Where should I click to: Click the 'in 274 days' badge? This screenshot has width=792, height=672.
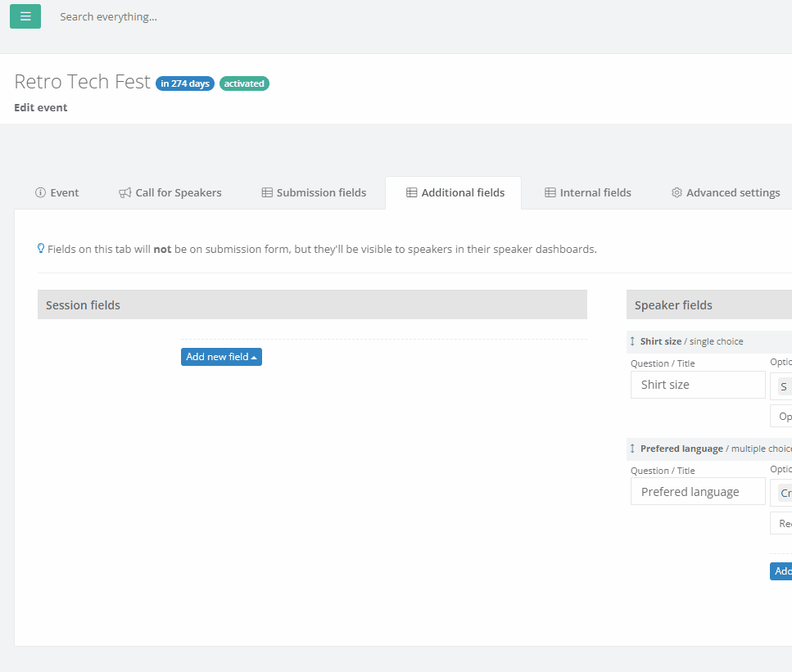(185, 83)
